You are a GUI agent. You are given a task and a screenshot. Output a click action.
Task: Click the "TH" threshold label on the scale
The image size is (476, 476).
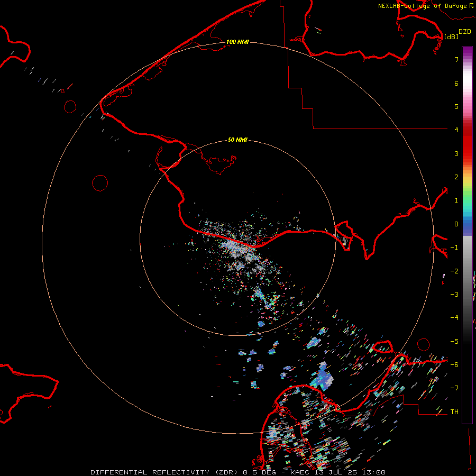454,412
